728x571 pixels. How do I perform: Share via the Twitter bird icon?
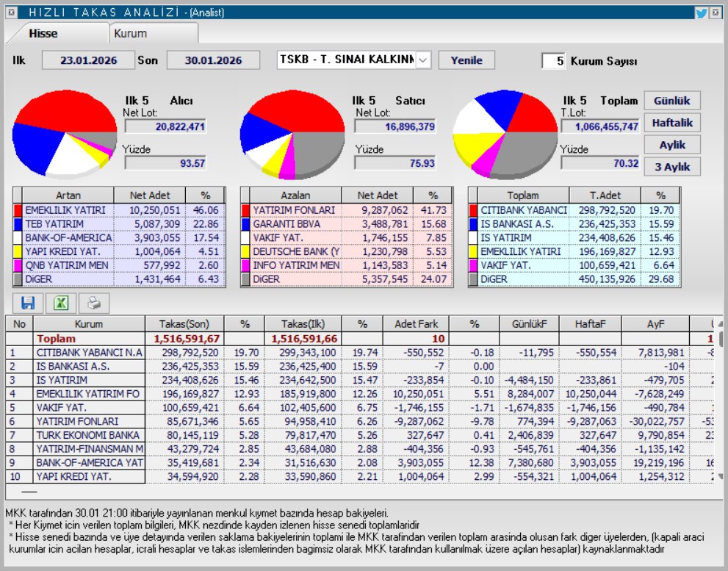701,12
